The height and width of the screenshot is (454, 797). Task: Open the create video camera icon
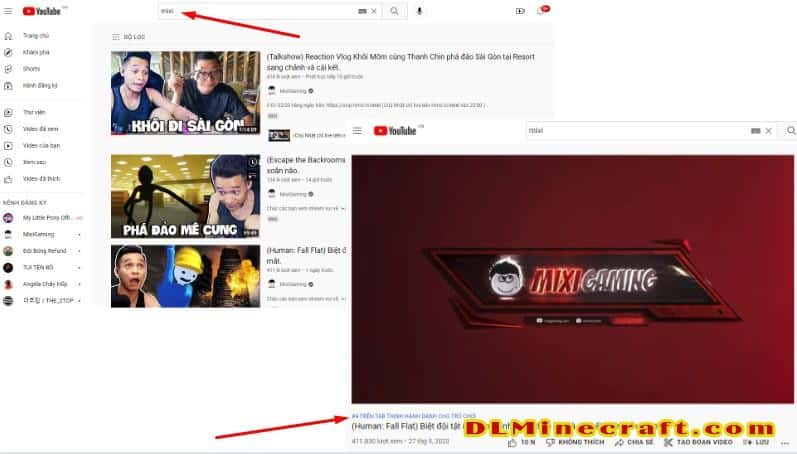[x=520, y=11]
